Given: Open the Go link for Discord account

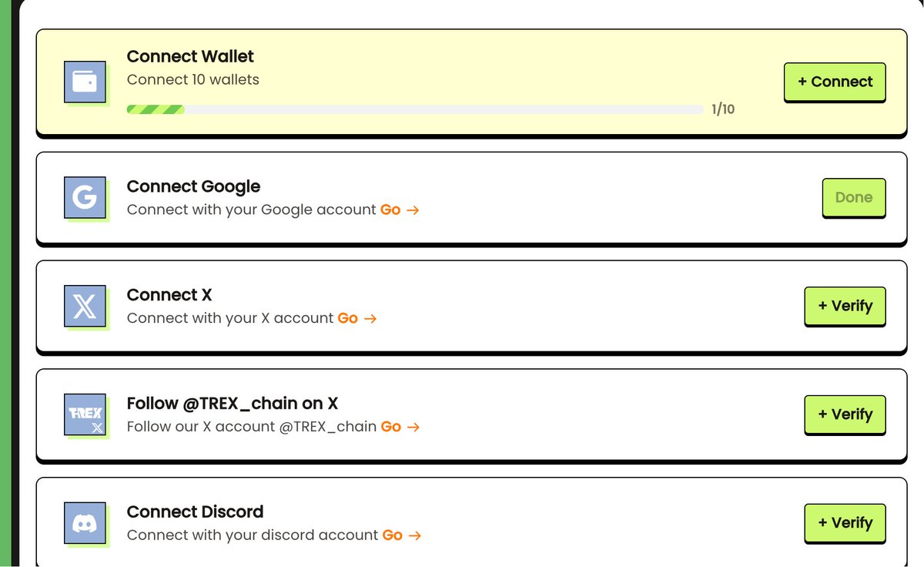Looking at the screenshot, I should click(401, 535).
